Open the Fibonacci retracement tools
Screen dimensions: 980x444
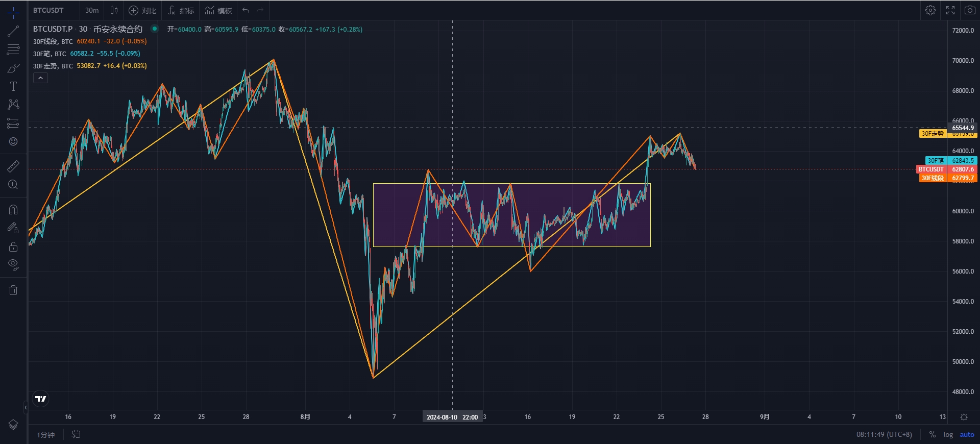[13, 50]
